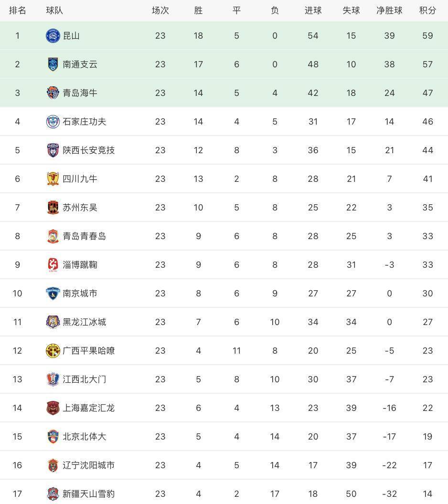Click the 黑龙江冰城 team name
Image resolution: width=448 pixels, height=504 pixels.
click(84, 322)
